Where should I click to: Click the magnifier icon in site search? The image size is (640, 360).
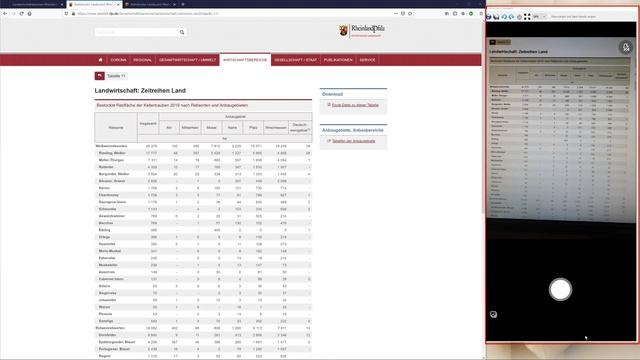tap(182, 32)
